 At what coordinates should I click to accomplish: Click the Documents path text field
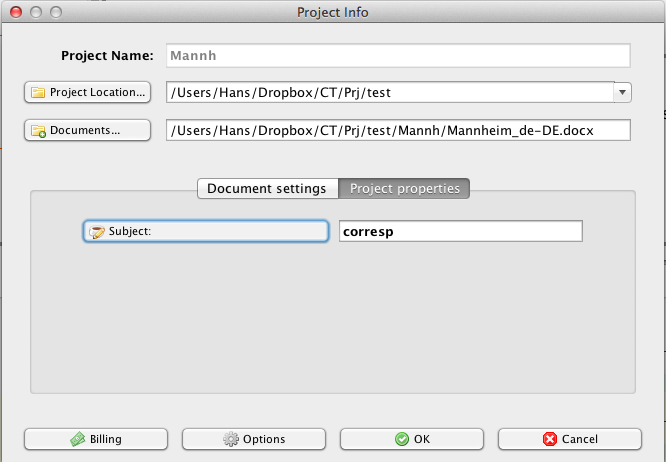click(x=398, y=130)
